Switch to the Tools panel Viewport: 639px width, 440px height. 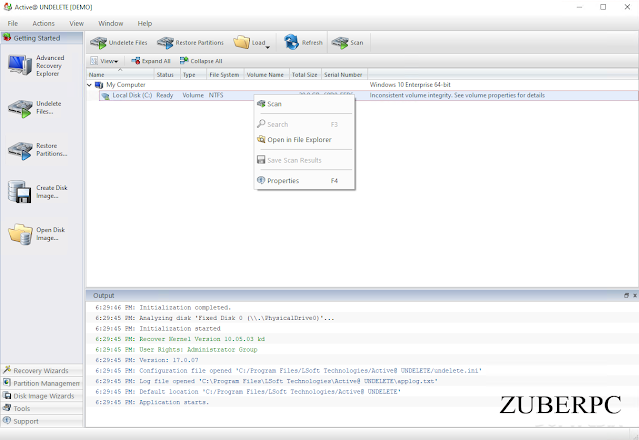click(42, 408)
